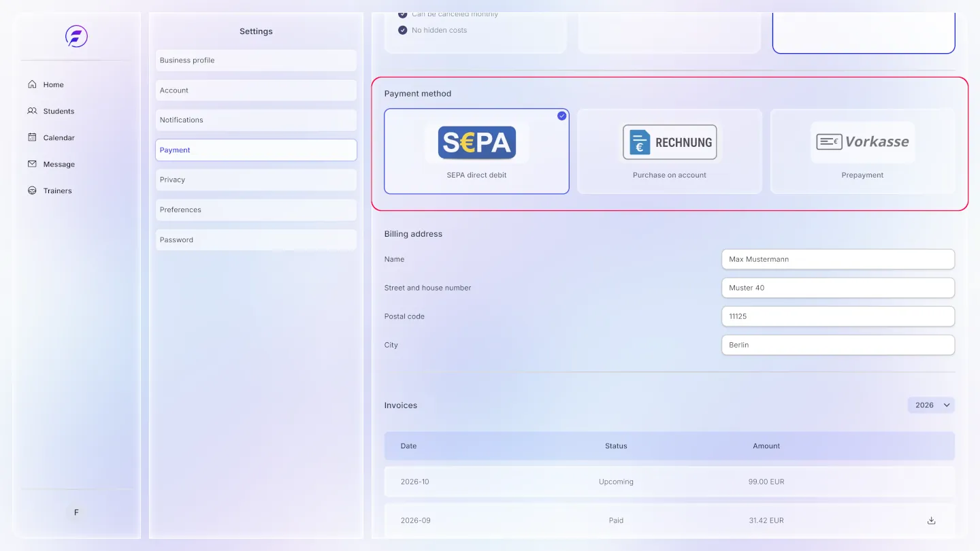Open Business profile settings
Viewport: 980px width, 551px height.
coord(256,61)
